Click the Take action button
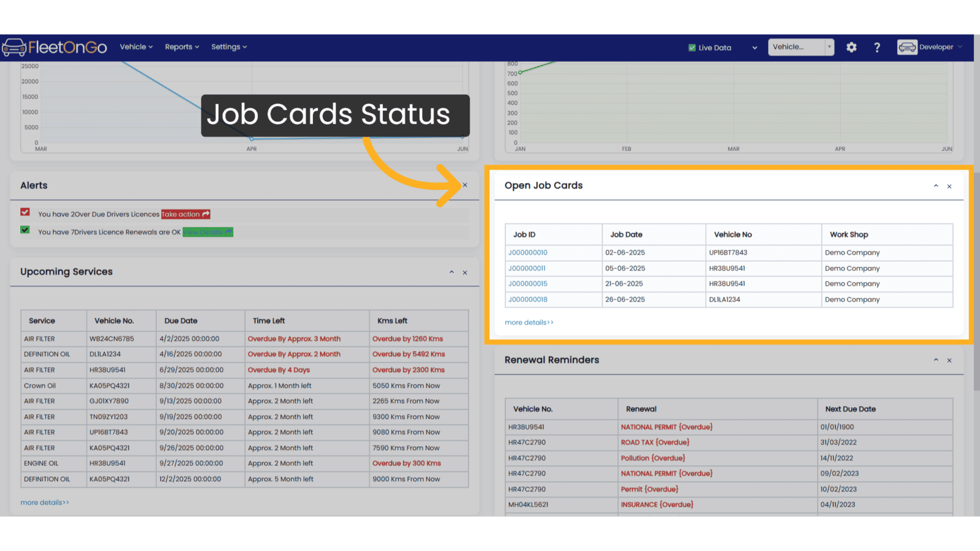The image size is (980, 551). point(186,214)
